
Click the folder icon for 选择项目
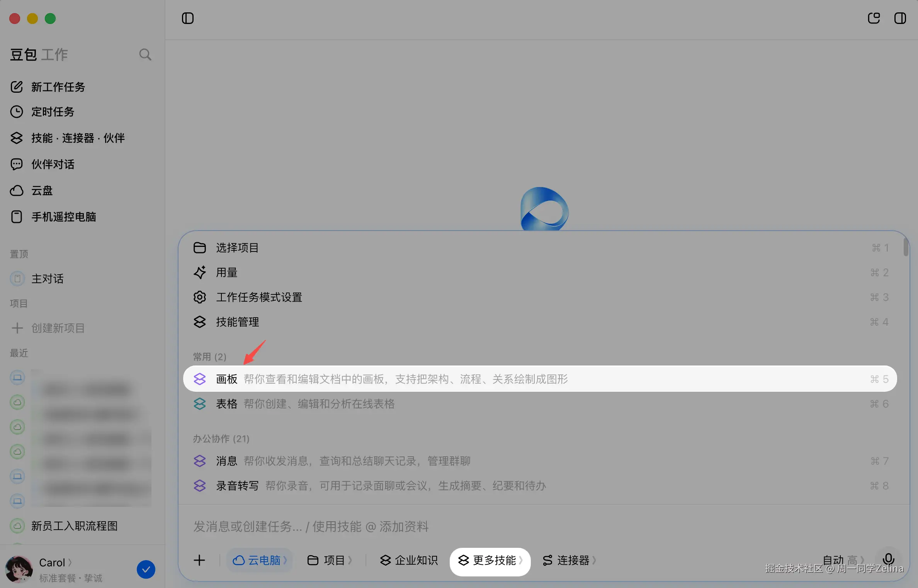200,248
